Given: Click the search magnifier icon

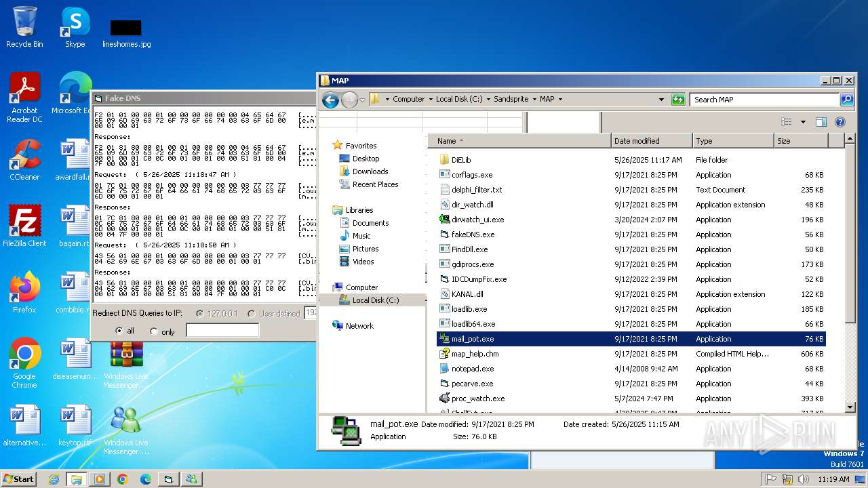Looking at the screenshot, I should click(847, 100).
